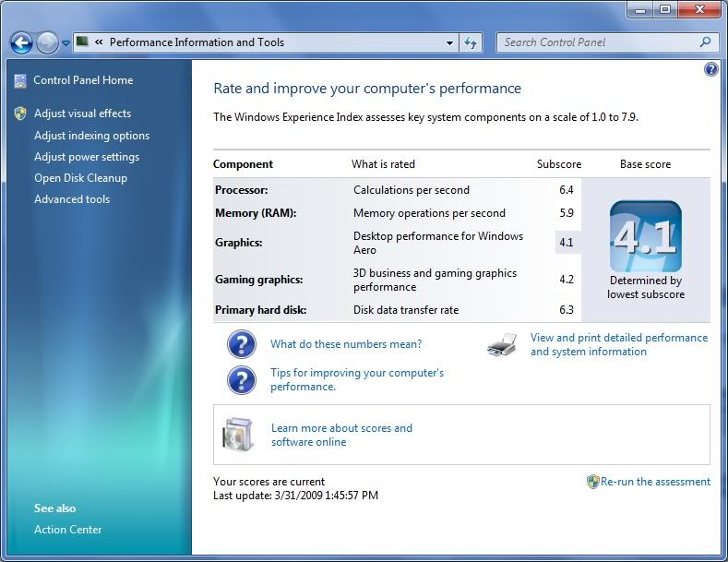Screen dimensions: 728x562
Task: Maximize the window
Action: [666, 10]
